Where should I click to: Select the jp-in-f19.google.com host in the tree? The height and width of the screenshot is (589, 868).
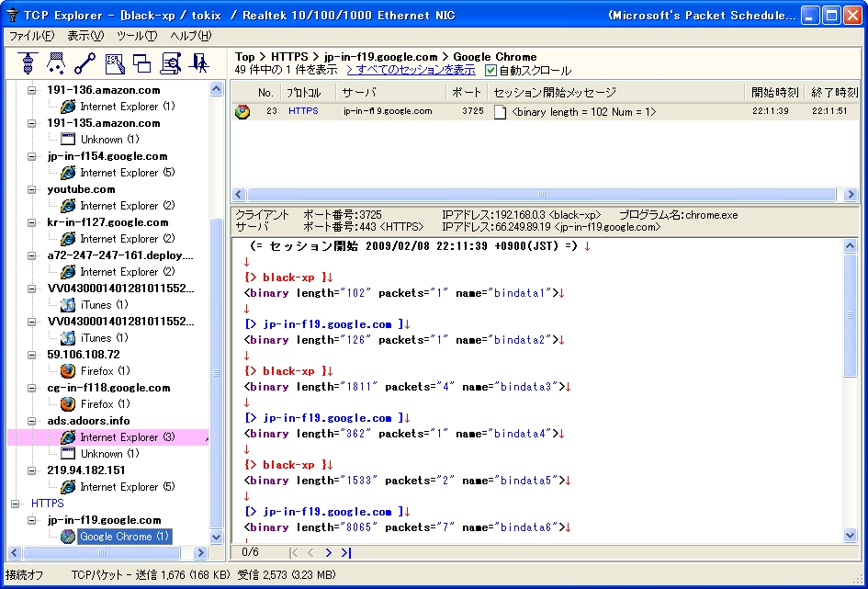104,520
